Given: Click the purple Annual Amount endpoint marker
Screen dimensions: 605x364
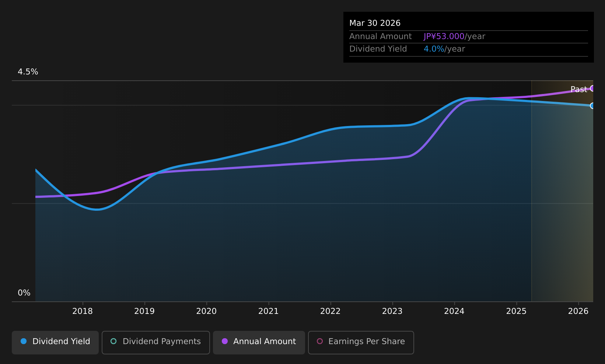Looking at the screenshot, I should pyautogui.click(x=593, y=88).
